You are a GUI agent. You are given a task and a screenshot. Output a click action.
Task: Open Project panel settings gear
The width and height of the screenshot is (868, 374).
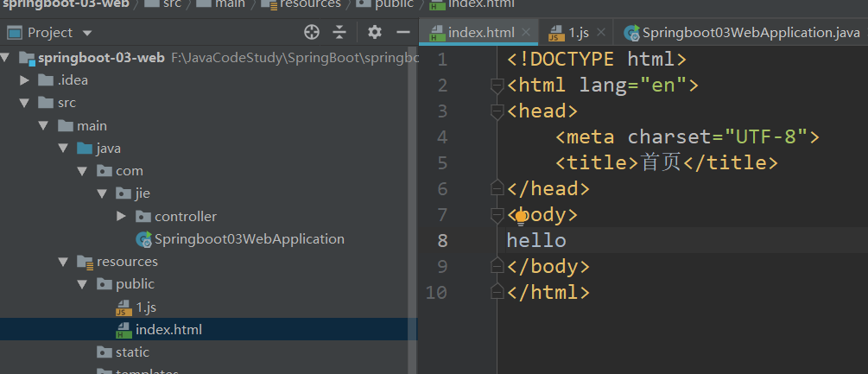(x=374, y=33)
